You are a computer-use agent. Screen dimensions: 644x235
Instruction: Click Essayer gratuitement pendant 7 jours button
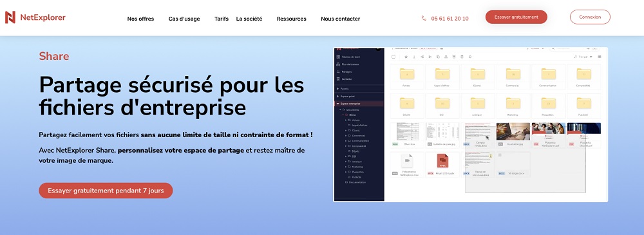(106, 191)
